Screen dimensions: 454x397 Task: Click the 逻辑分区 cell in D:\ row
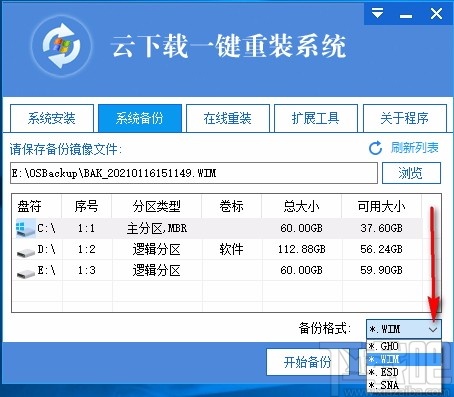pyautogui.click(x=157, y=249)
